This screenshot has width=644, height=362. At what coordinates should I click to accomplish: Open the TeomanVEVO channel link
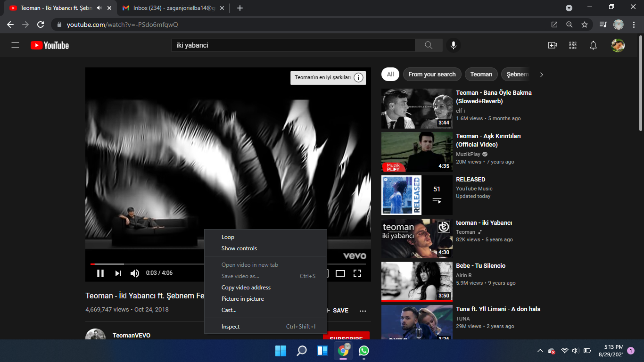coord(132,336)
